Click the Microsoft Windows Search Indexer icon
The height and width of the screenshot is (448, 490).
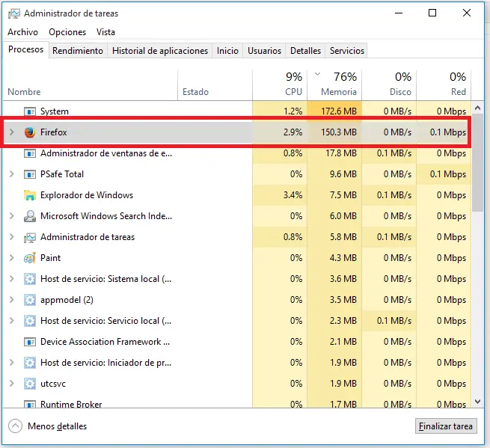coord(30,216)
